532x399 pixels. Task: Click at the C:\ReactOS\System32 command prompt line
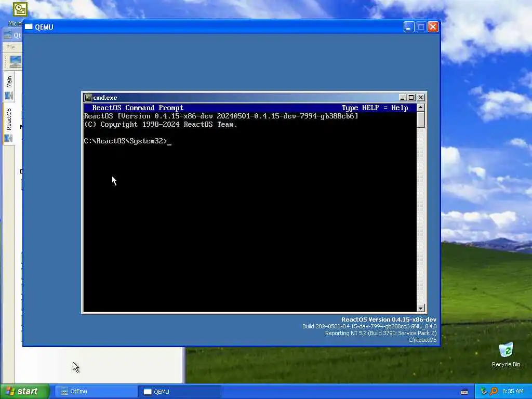pyautogui.click(x=128, y=141)
